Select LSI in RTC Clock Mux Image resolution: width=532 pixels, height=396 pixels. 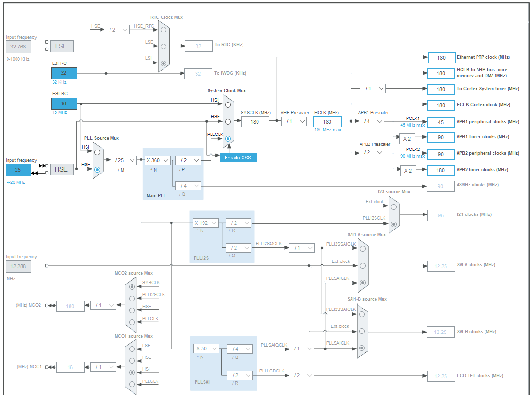click(164, 63)
